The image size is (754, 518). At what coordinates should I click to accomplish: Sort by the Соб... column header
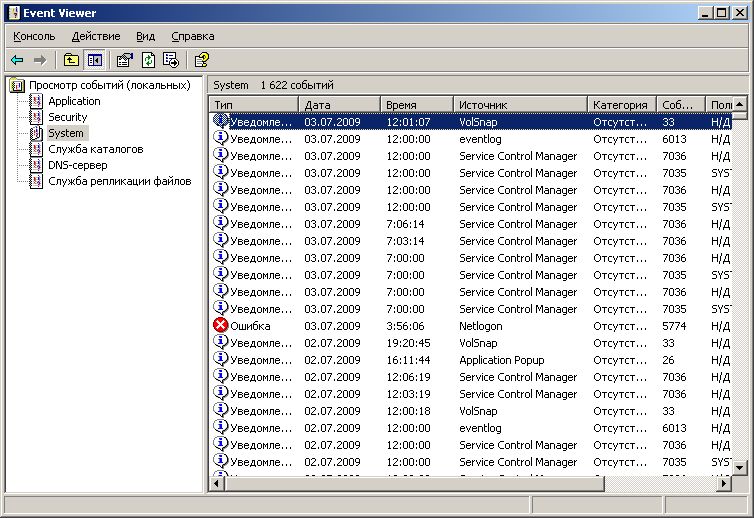681,105
